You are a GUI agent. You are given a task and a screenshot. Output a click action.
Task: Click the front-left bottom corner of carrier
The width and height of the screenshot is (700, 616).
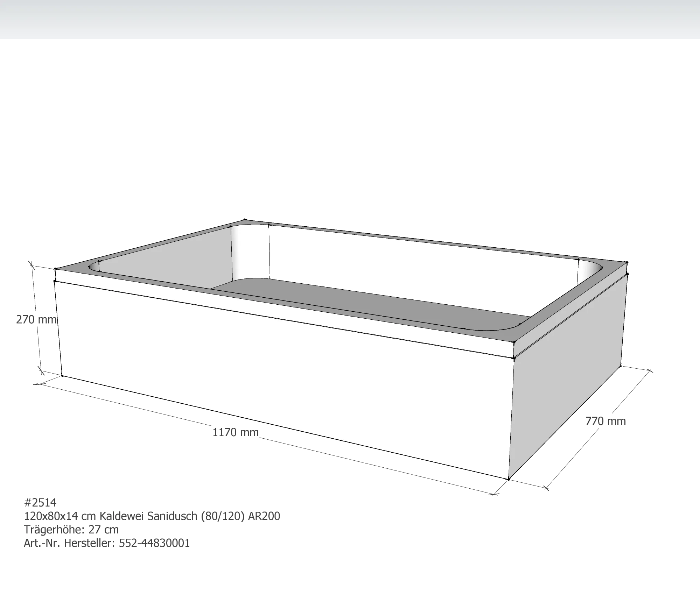pyautogui.click(x=62, y=376)
